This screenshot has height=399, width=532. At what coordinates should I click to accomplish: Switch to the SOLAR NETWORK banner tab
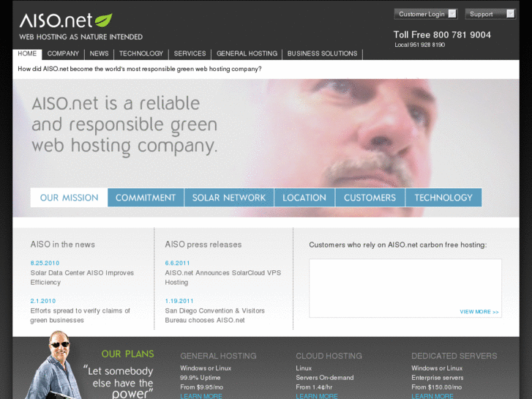[x=229, y=198]
